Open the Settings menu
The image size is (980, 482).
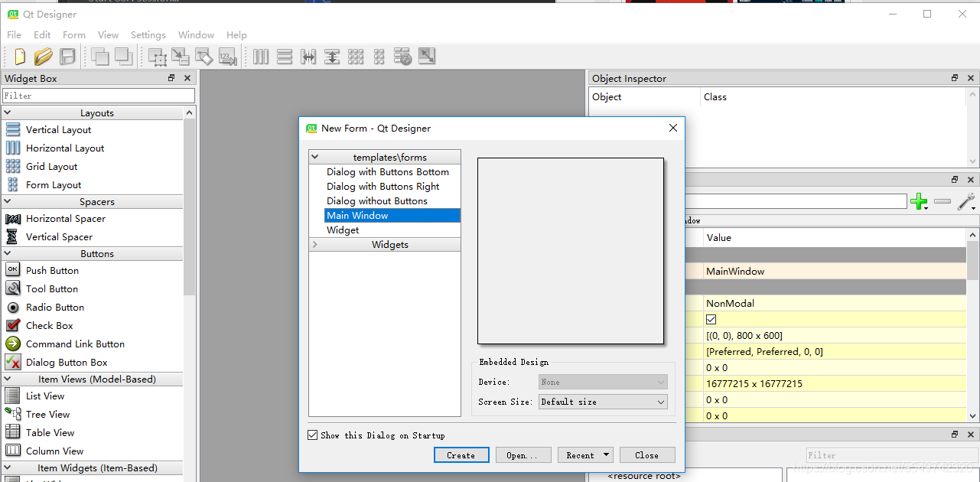[x=148, y=35]
